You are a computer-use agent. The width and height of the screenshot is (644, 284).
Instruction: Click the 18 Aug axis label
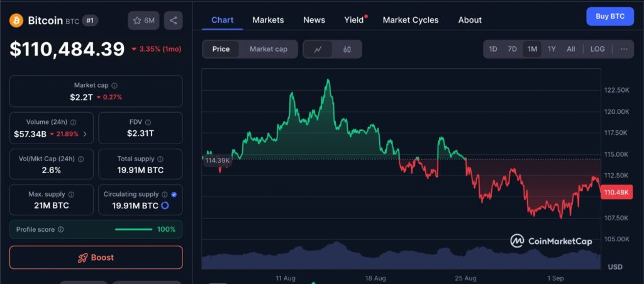coord(376,278)
